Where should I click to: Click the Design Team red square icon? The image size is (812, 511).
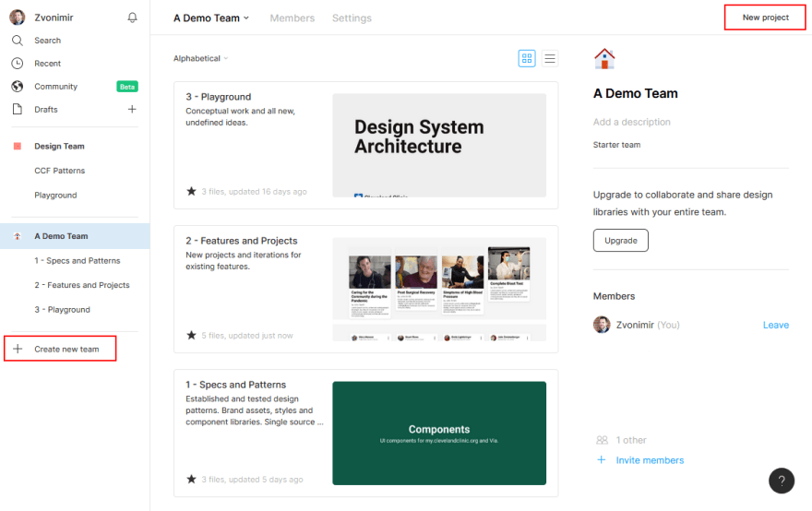point(18,146)
